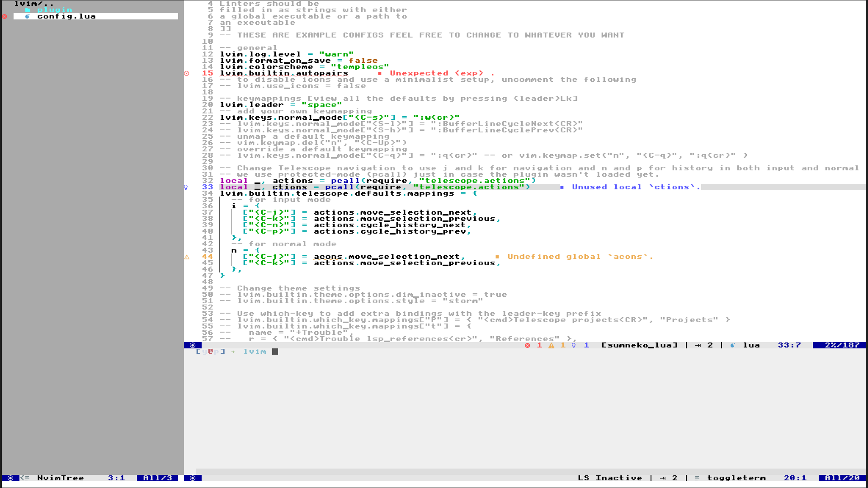Screen dimensions: 868x488
Task: Click the LS Inactive status text
Action: coord(609,478)
